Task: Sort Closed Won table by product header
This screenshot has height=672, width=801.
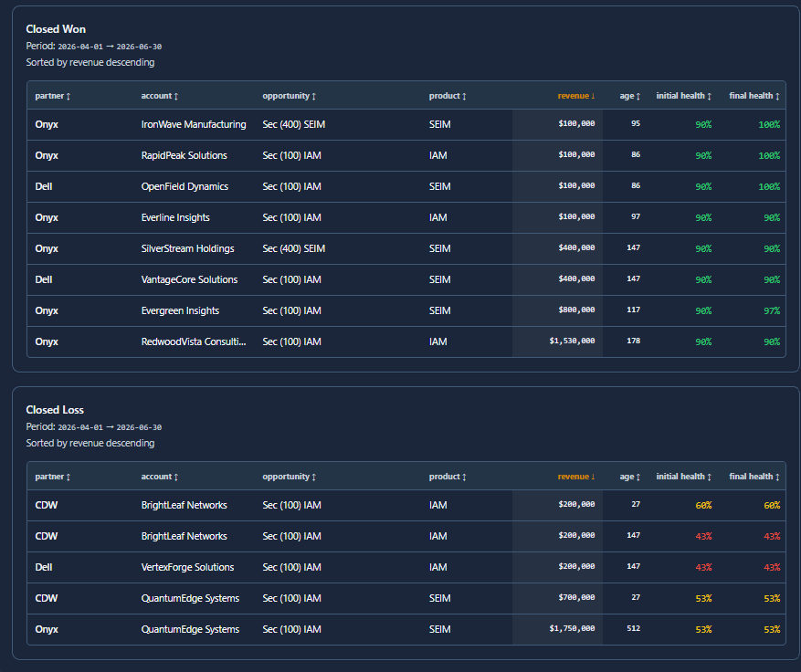Action: [x=448, y=96]
